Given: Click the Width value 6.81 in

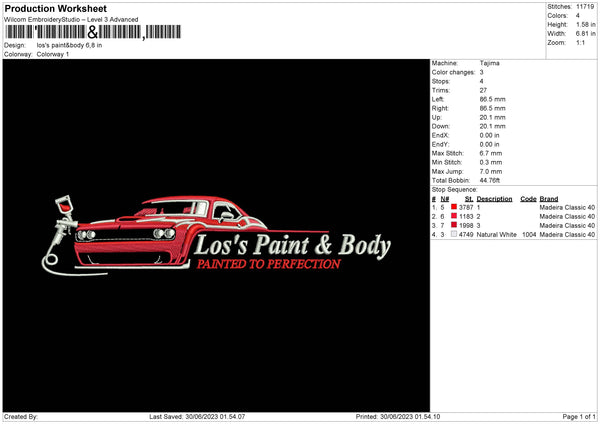Looking at the screenshot, I should click(x=585, y=34).
